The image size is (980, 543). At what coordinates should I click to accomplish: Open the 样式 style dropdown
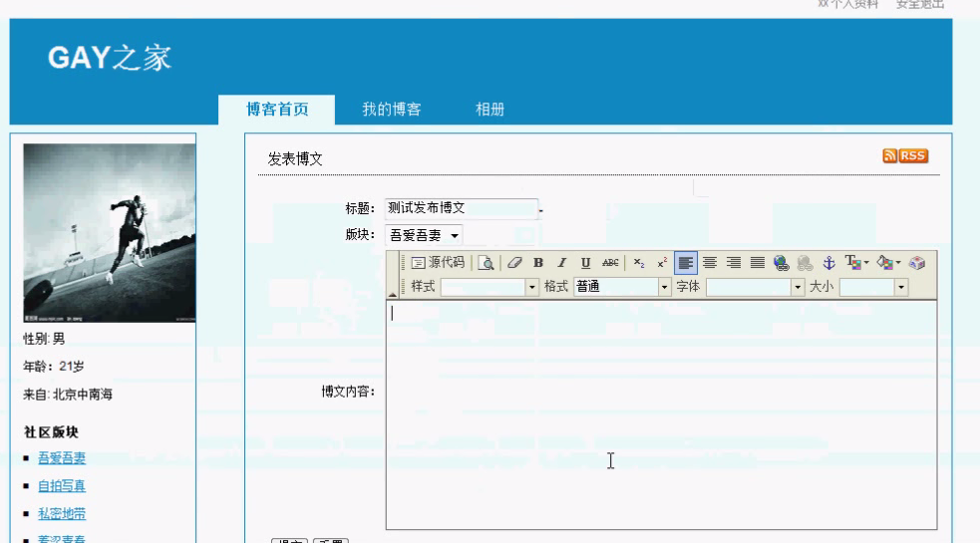[x=490, y=287]
